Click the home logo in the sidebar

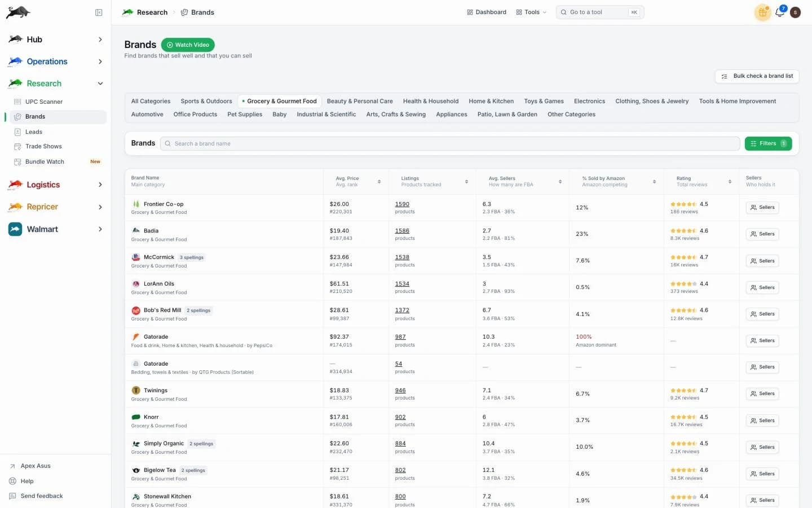coord(18,12)
